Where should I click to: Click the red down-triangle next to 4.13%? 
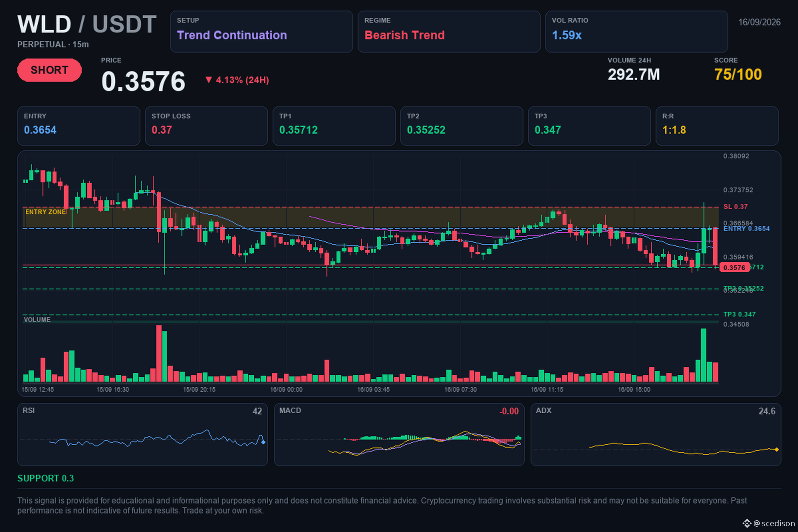209,80
